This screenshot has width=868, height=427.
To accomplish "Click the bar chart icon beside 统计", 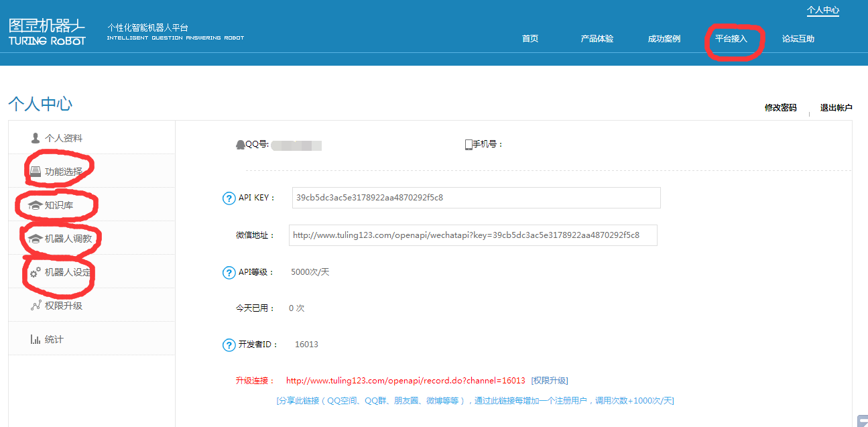I will click(36, 339).
